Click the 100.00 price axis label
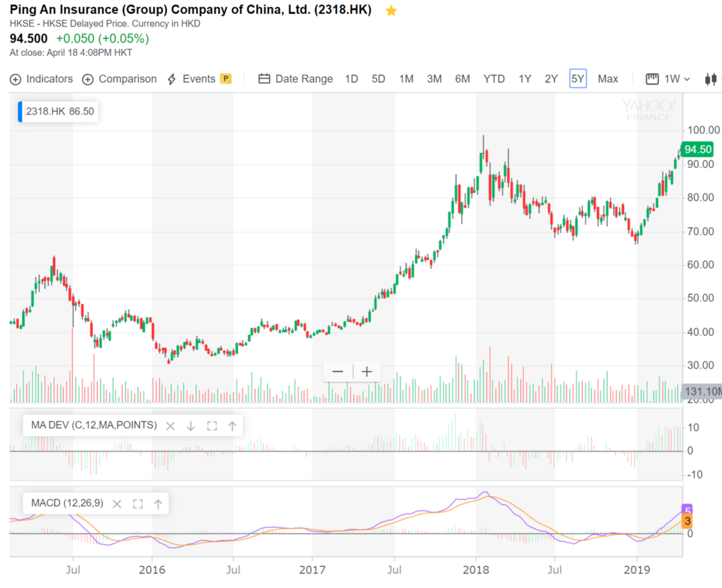The height and width of the screenshot is (588, 722). tap(704, 130)
